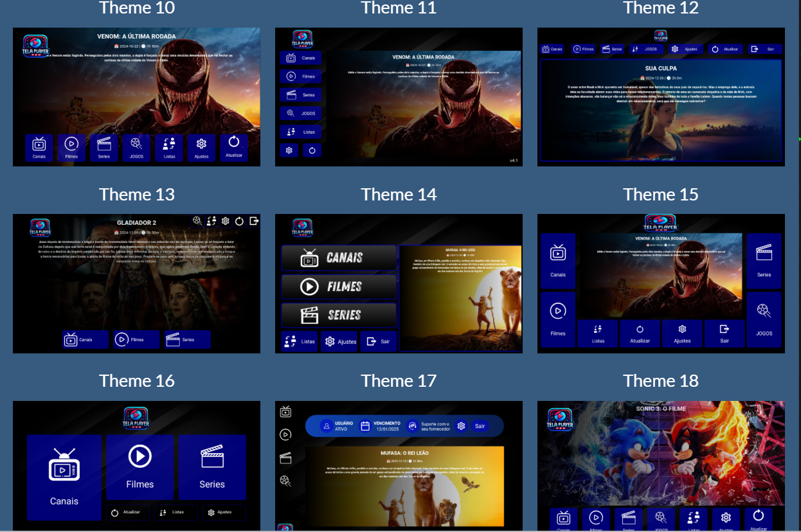
Task: Click the Canais tile in Theme 15 preview
Action: (x=558, y=260)
